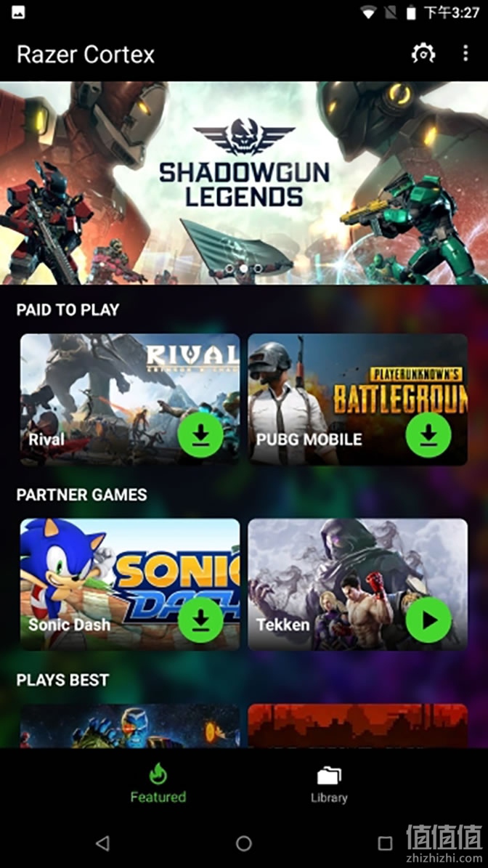The width and height of the screenshot is (488, 868).
Task: Download Rival with the green button
Action: (200, 435)
